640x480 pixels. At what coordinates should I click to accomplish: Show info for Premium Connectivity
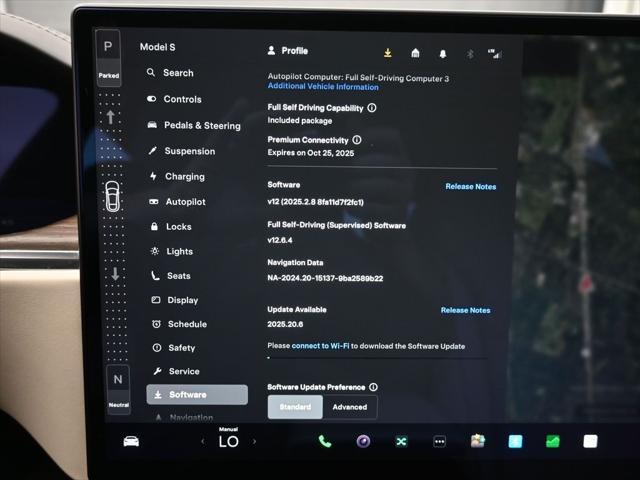357,140
